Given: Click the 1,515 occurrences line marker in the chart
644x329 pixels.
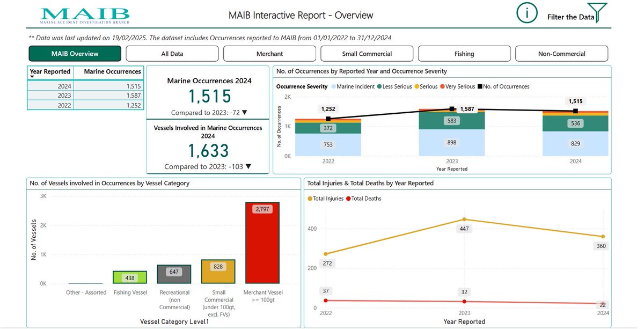Looking at the screenshot, I should point(575,111).
